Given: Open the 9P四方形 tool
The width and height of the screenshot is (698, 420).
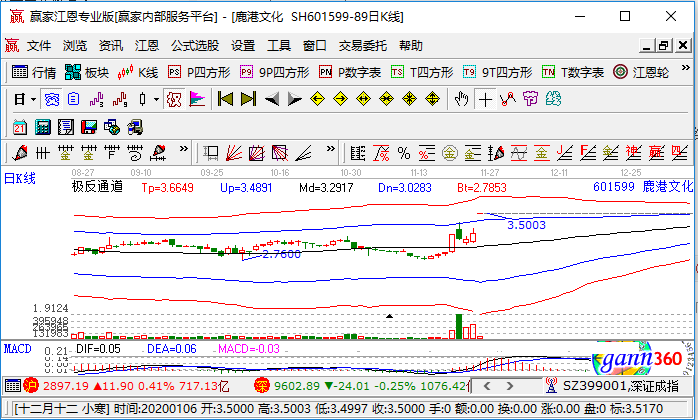Looking at the screenshot, I should coord(275,72).
